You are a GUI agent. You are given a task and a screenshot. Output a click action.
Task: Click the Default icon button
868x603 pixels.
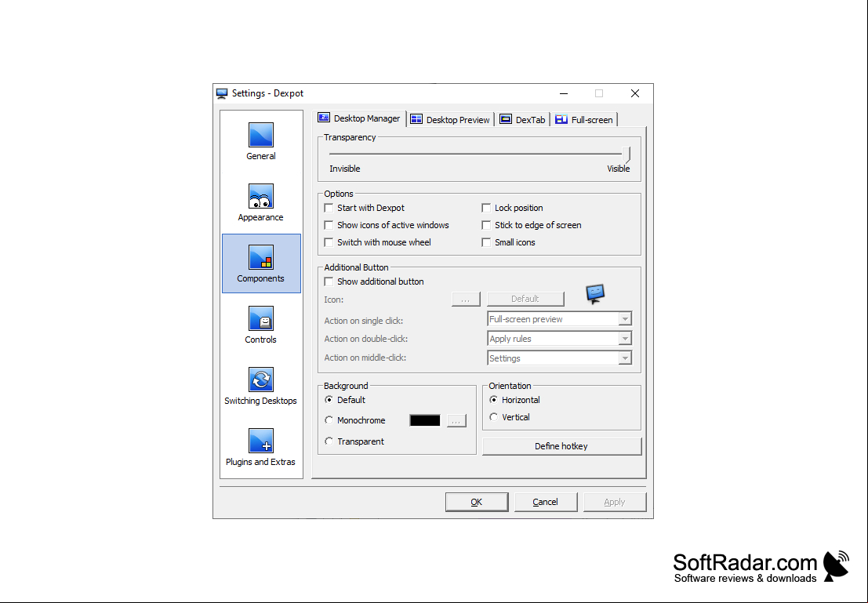point(525,299)
